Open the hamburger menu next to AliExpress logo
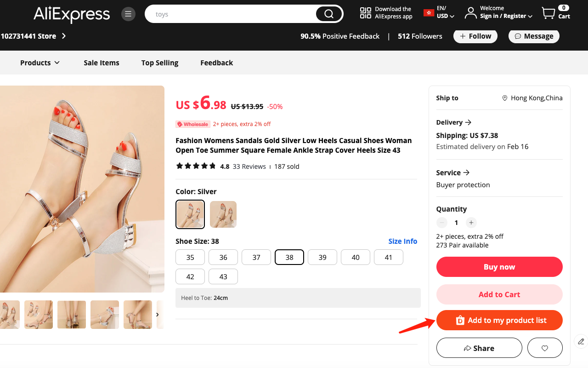This screenshot has width=588, height=368. 128,14
